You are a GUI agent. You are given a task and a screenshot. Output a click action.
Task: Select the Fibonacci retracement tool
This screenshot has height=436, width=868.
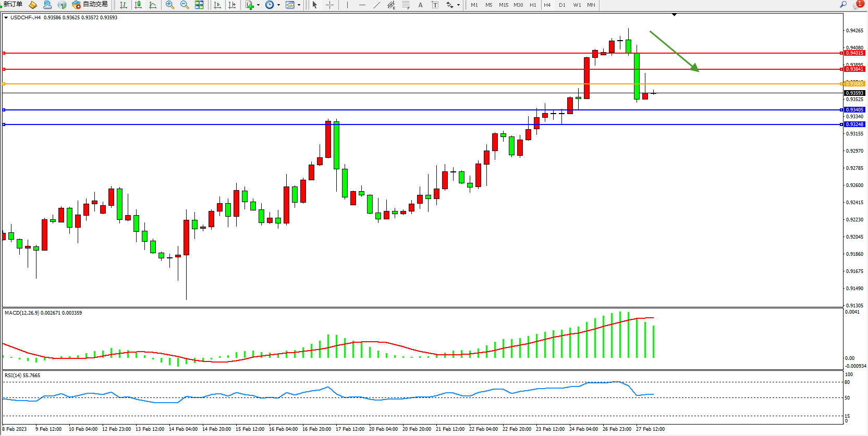click(x=406, y=5)
